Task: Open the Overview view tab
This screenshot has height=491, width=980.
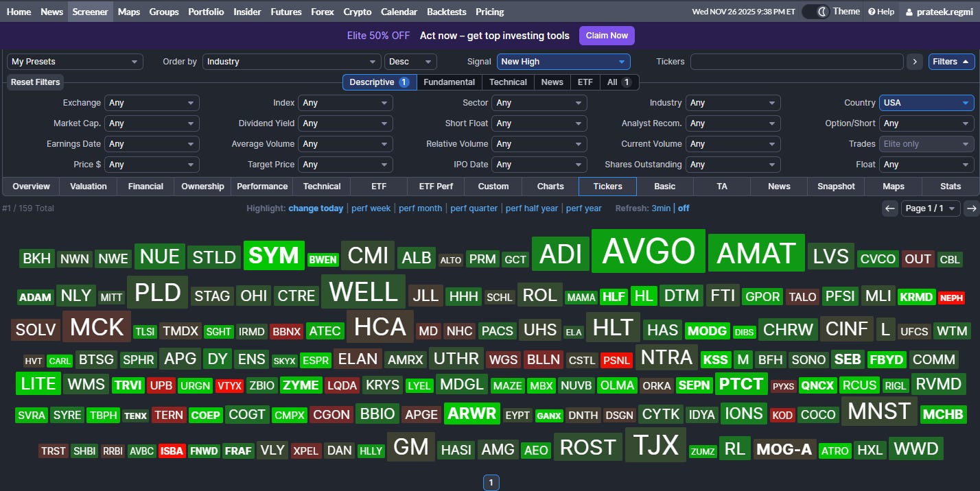Action: [31, 187]
